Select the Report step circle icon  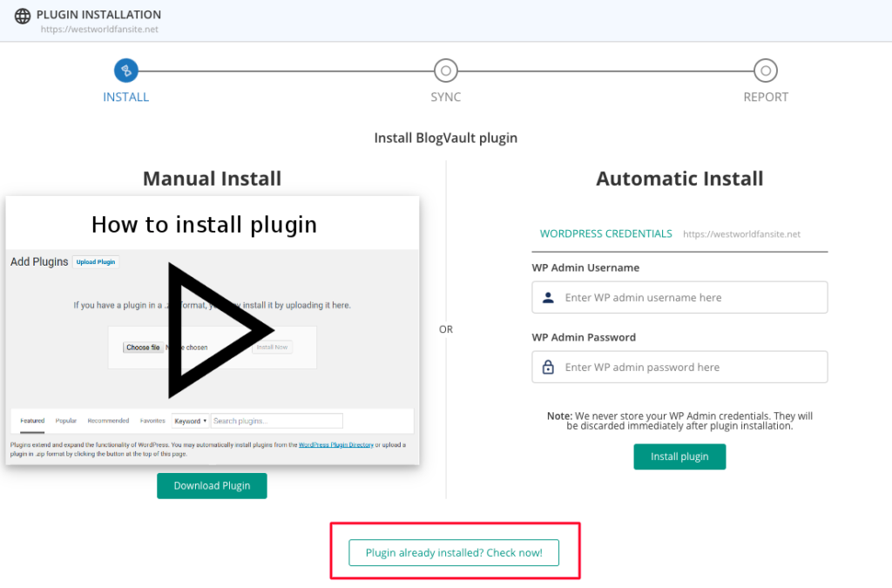click(x=766, y=71)
